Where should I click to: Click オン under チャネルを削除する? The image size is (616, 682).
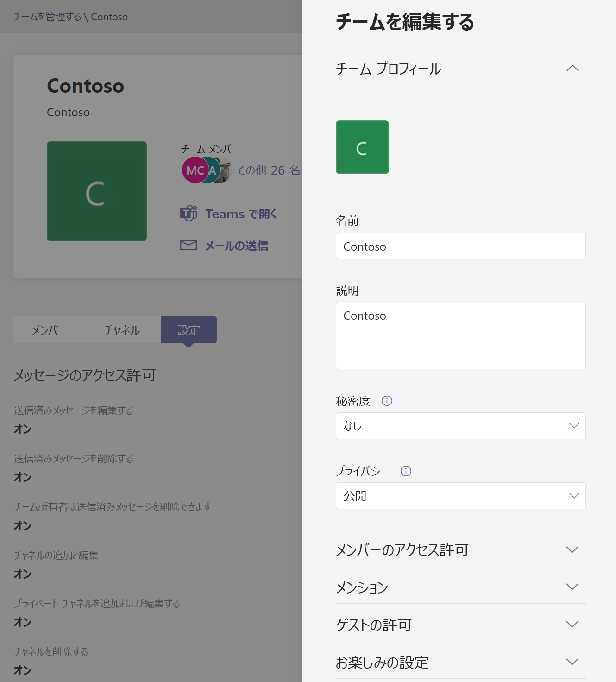coord(23,670)
